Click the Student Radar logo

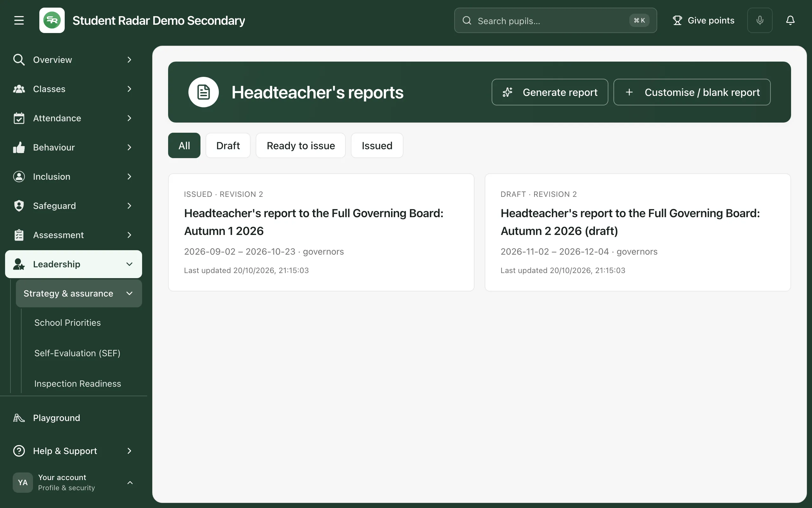(52, 21)
